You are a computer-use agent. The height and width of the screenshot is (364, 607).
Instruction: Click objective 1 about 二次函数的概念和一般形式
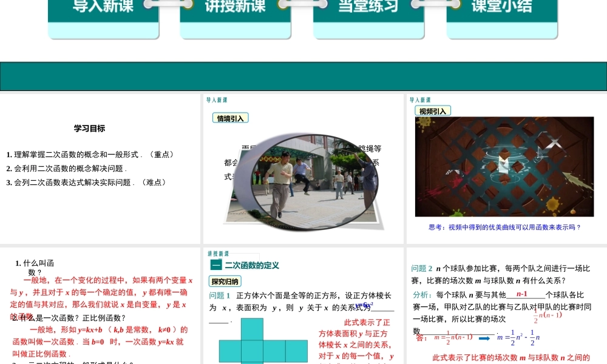click(91, 154)
